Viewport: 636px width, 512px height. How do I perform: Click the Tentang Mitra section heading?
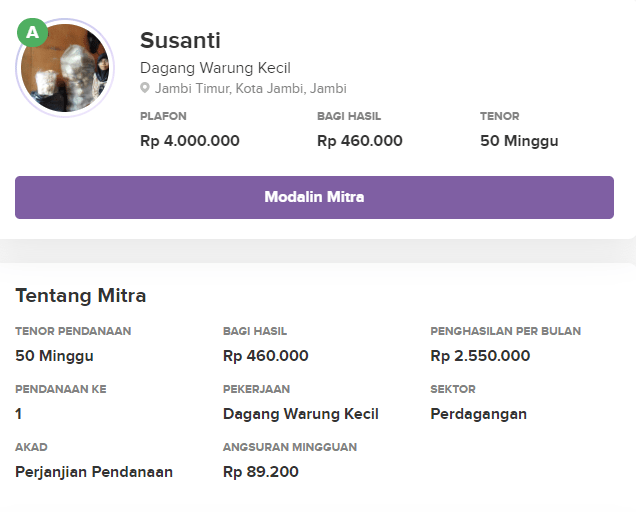tap(81, 296)
